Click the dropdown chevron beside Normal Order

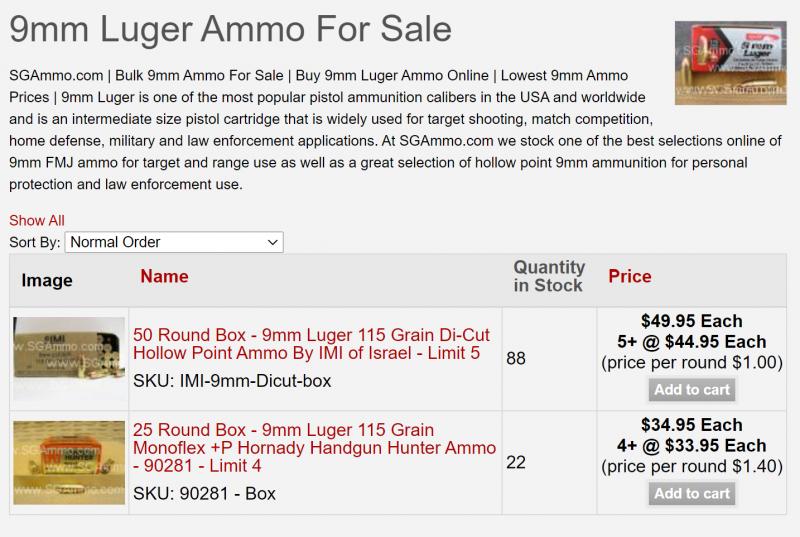(273, 242)
